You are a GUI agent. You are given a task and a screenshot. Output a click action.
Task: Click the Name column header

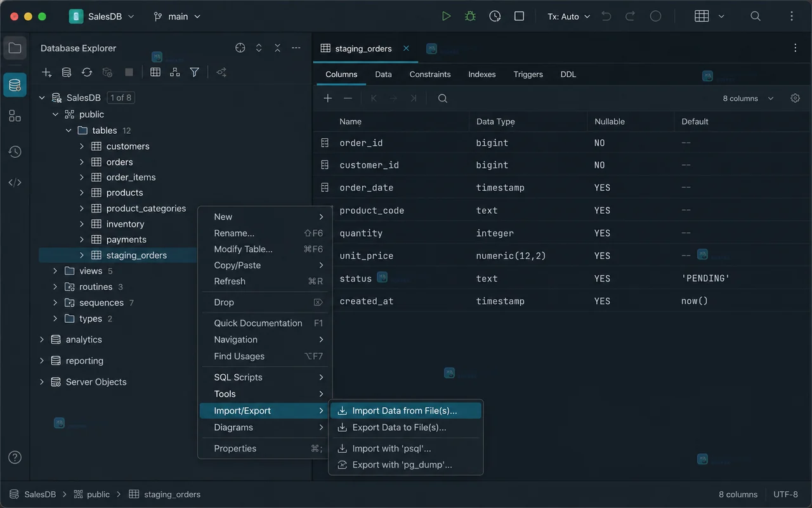[x=350, y=121]
